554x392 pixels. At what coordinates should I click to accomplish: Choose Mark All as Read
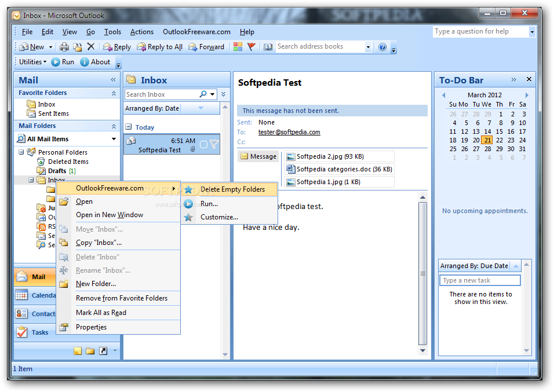click(119, 313)
